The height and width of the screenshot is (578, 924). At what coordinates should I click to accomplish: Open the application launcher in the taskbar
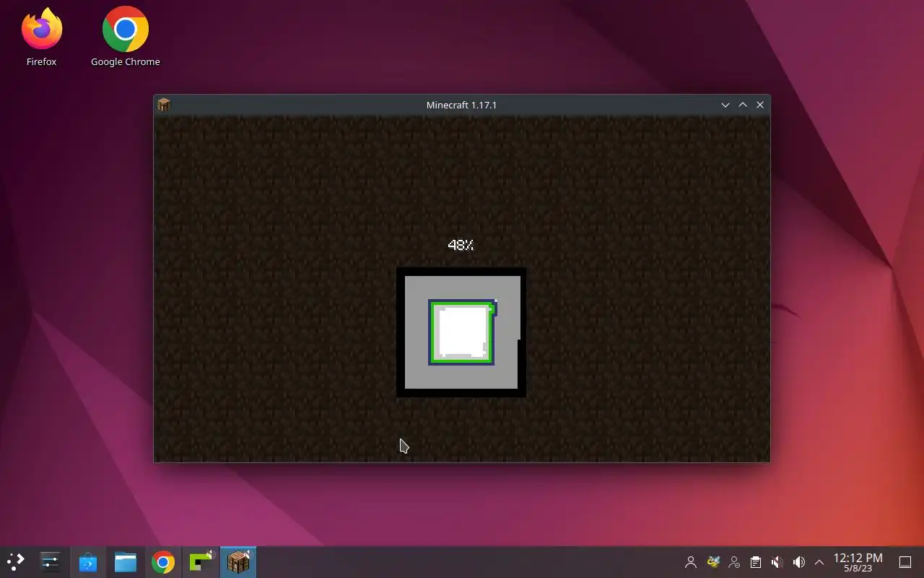(x=16, y=561)
